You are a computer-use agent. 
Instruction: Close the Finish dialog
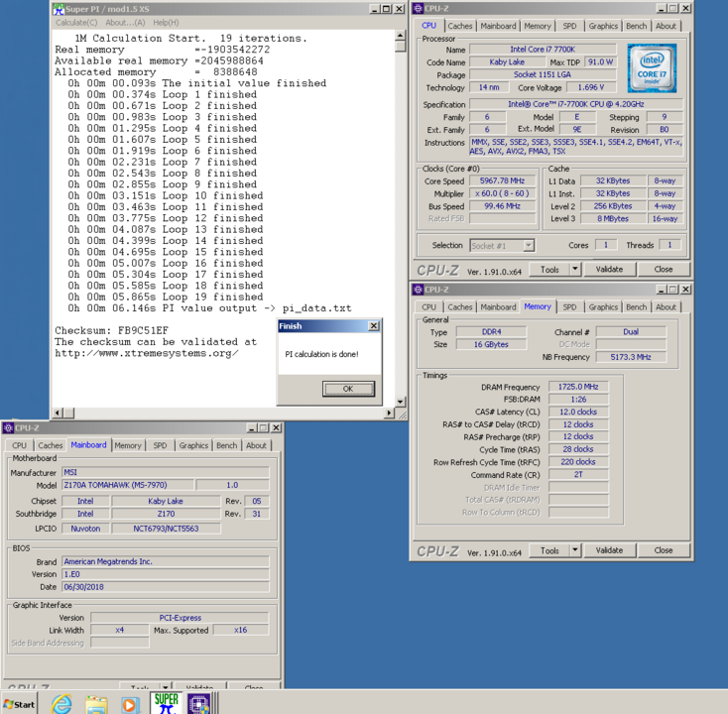tap(374, 326)
